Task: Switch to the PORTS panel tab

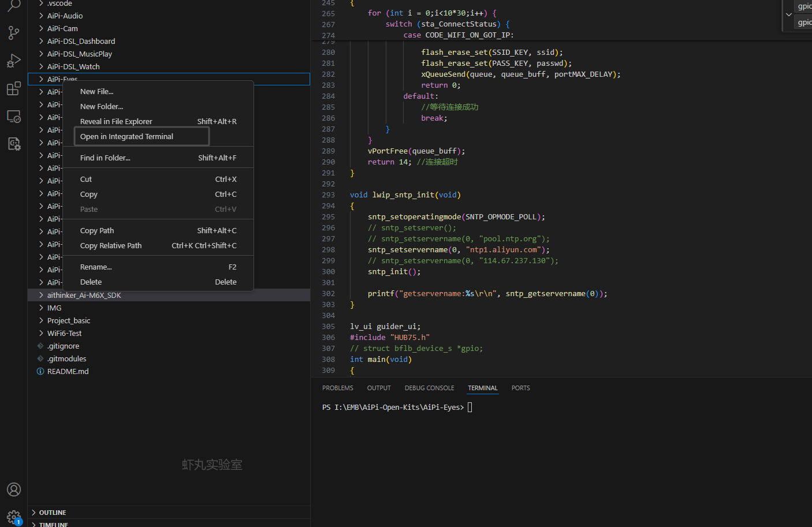Action: click(x=520, y=388)
